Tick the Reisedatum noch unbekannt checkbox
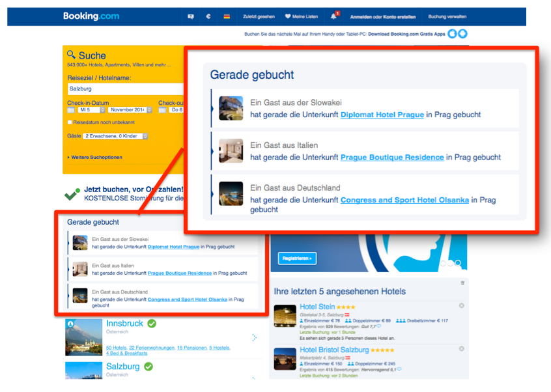 pos(70,122)
